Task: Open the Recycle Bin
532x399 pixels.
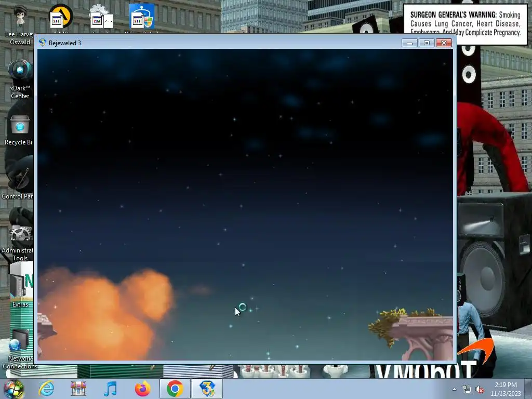Action: pos(20,130)
